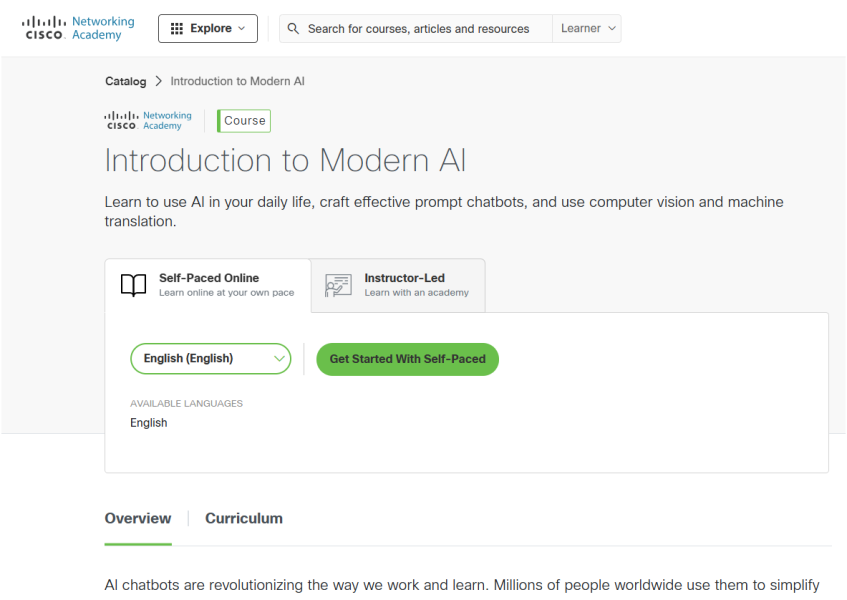Open the Learner search filter dropdown
Image resolution: width=847 pixels, height=600 pixels.
point(587,29)
